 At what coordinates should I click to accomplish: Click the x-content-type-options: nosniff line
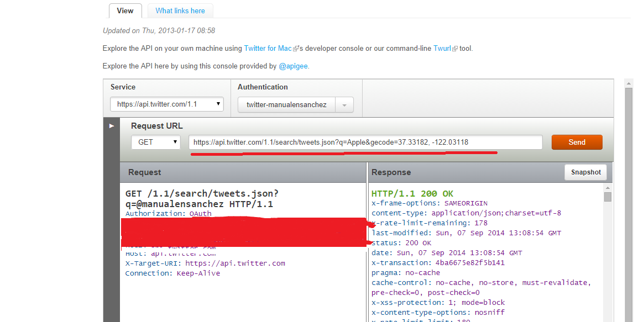tap(438, 313)
